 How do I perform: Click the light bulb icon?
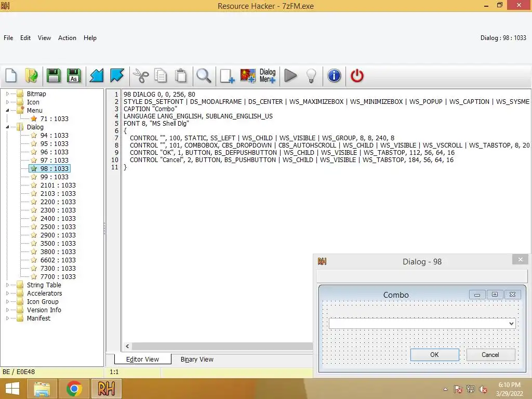(x=311, y=76)
